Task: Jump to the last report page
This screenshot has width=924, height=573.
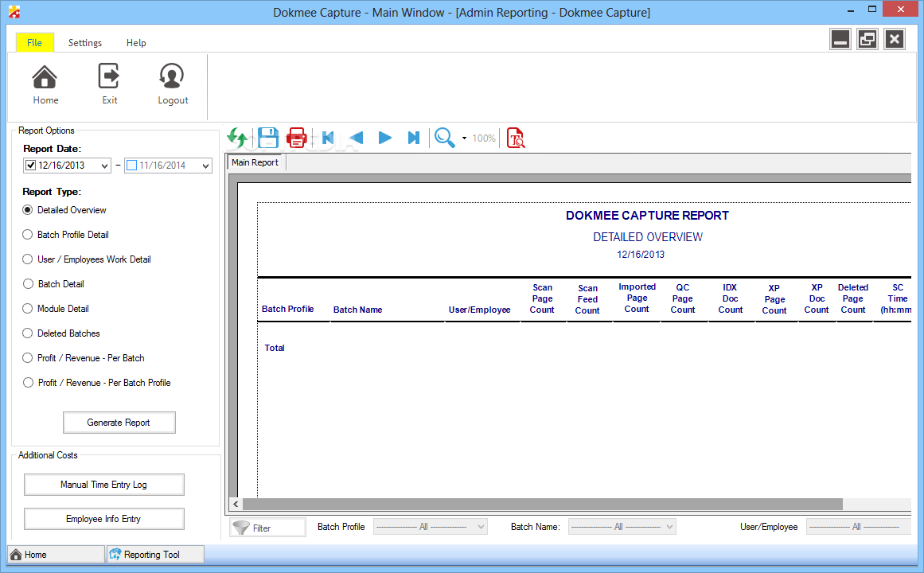Action: [414, 138]
